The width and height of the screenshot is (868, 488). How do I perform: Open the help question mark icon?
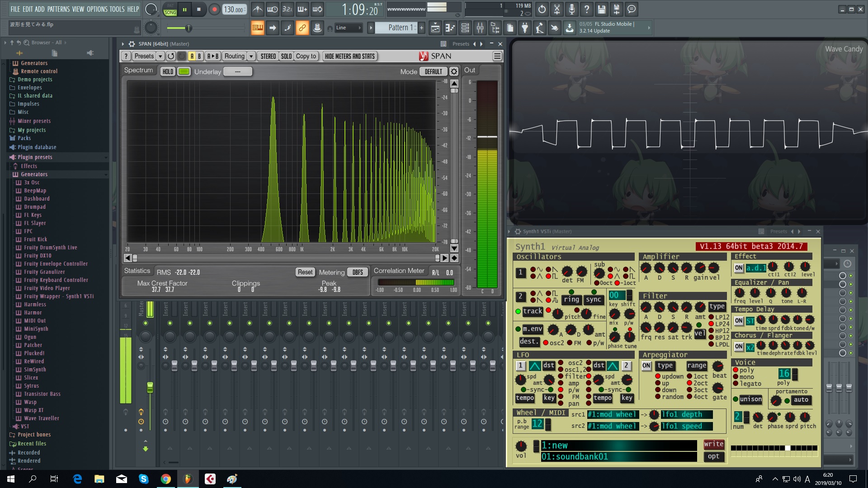point(587,9)
